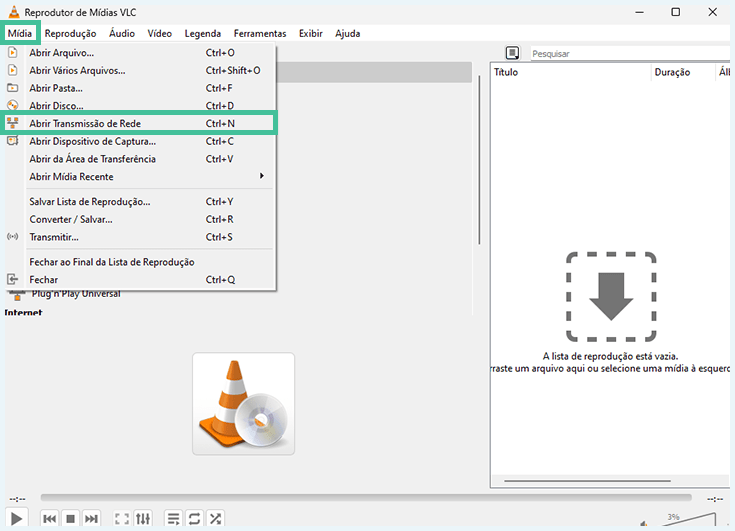
Task: Click the Abrir Pasta folder icon
Action: [13, 88]
